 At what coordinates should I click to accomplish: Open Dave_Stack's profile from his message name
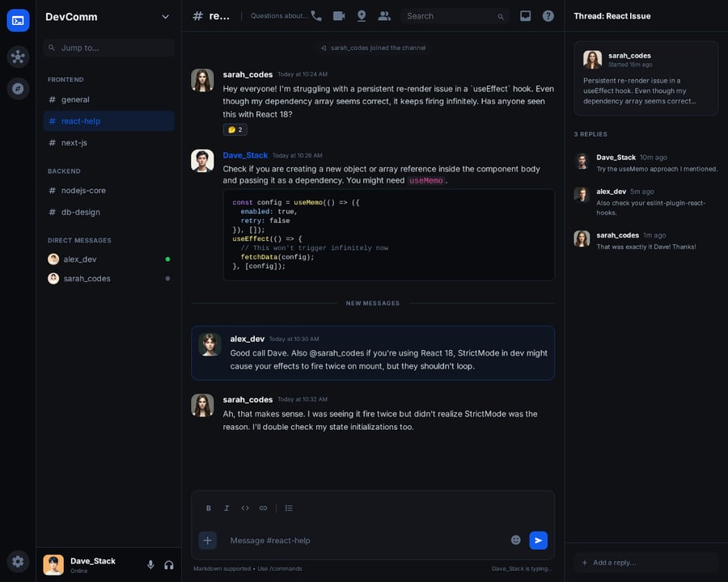245,155
